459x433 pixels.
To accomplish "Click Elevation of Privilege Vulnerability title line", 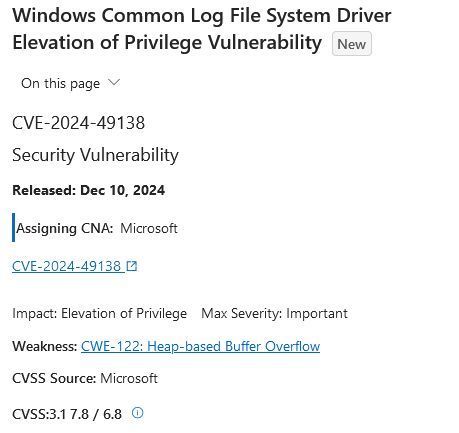I will coord(167,43).
